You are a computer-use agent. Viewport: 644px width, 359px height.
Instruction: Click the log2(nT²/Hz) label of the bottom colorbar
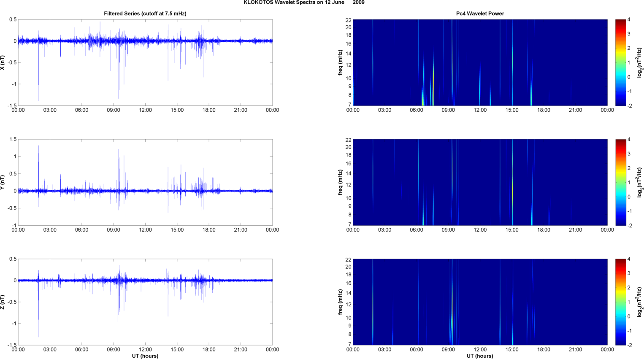(640, 302)
